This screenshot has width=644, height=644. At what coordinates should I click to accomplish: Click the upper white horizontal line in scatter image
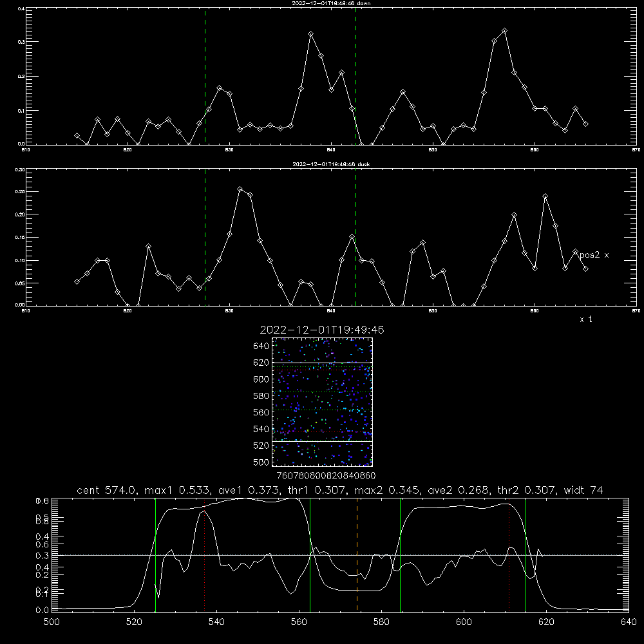click(x=323, y=363)
